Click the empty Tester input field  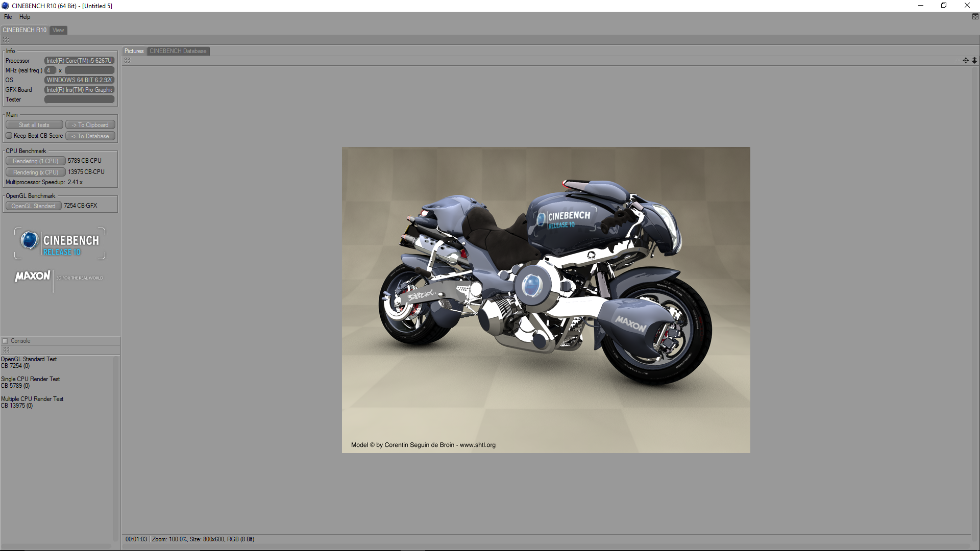(x=79, y=100)
